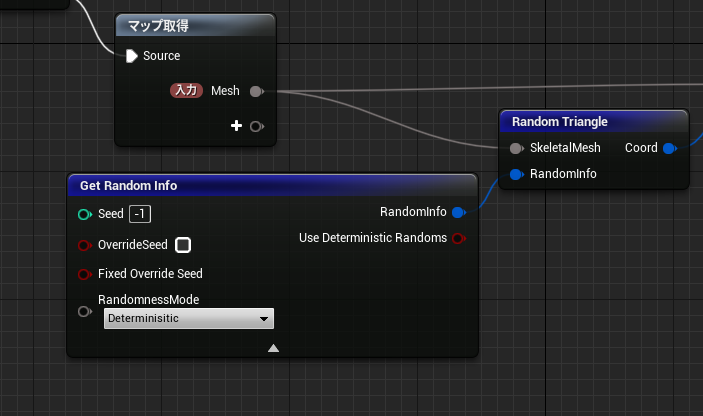Click the RandomnessMode input pin

coord(85,311)
